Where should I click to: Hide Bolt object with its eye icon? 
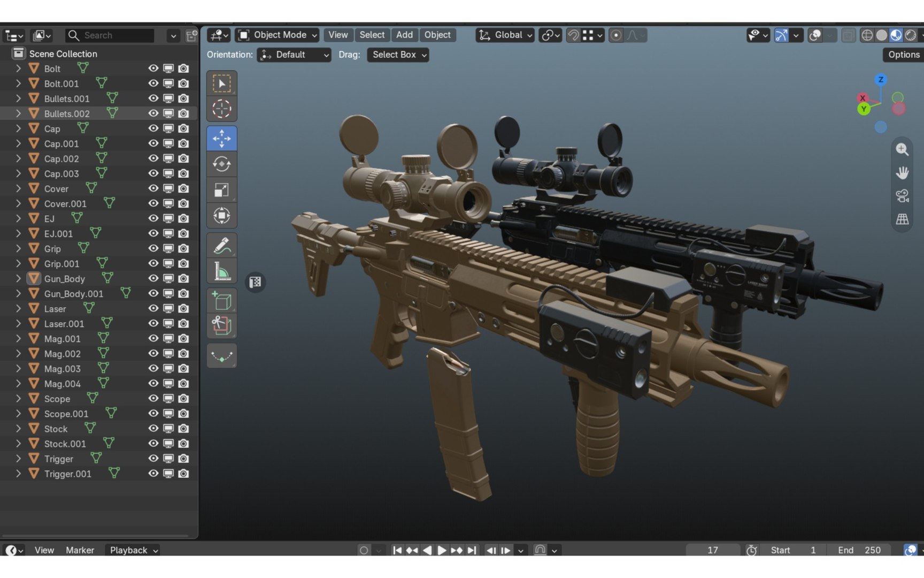(x=153, y=69)
